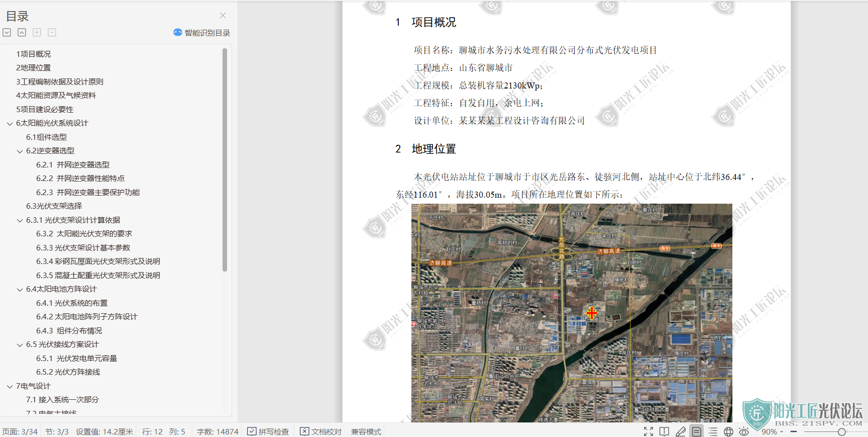Image resolution: width=868 pixels, height=437 pixels.
Task: Select 6.3.2 太阳能光伏支架的要求
Action: pyautogui.click(x=84, y=233)
